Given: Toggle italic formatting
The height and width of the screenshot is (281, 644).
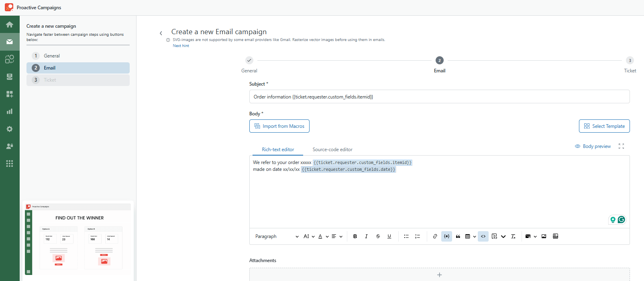Looking at the screenshot, I should [366, 236].
